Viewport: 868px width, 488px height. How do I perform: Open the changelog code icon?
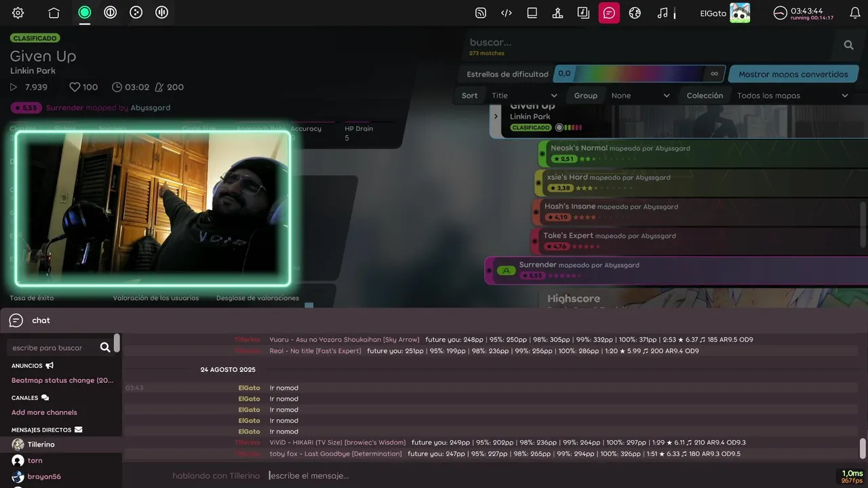507,13
